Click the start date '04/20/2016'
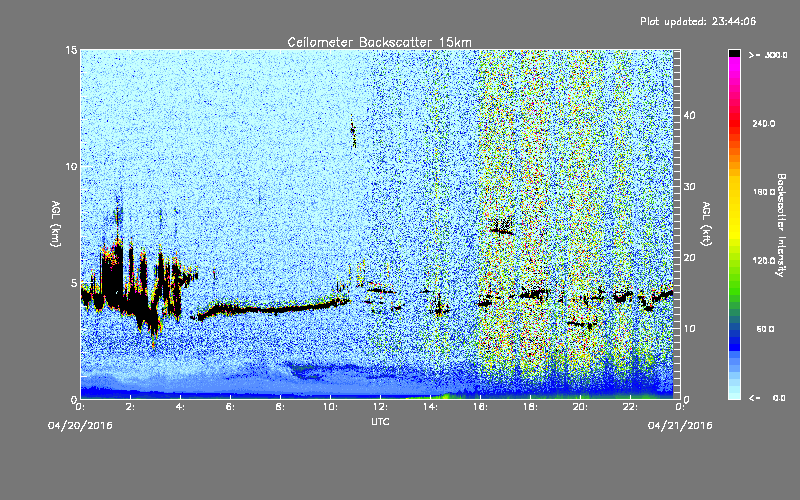 [80, 426]
